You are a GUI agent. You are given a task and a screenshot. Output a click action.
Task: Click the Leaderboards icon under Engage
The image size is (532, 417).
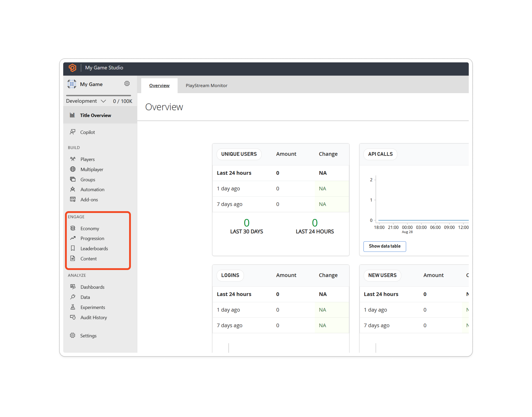point(73,248)
